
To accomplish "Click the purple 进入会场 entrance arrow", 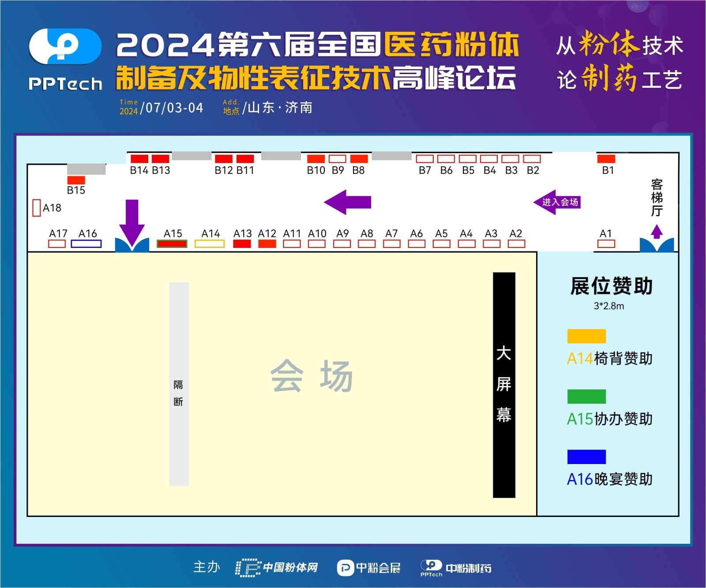I will [x=557, y=202].
